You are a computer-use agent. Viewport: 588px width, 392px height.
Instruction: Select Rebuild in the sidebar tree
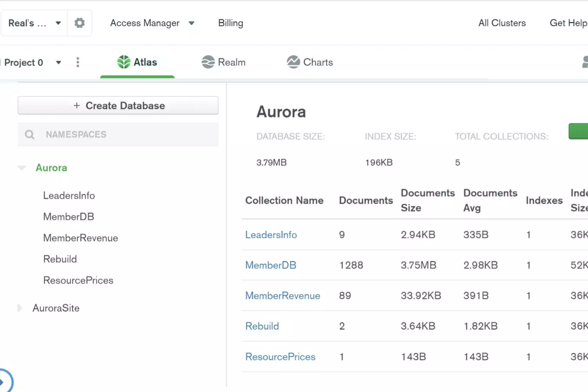pyautogui.click(x=60, y=259)
